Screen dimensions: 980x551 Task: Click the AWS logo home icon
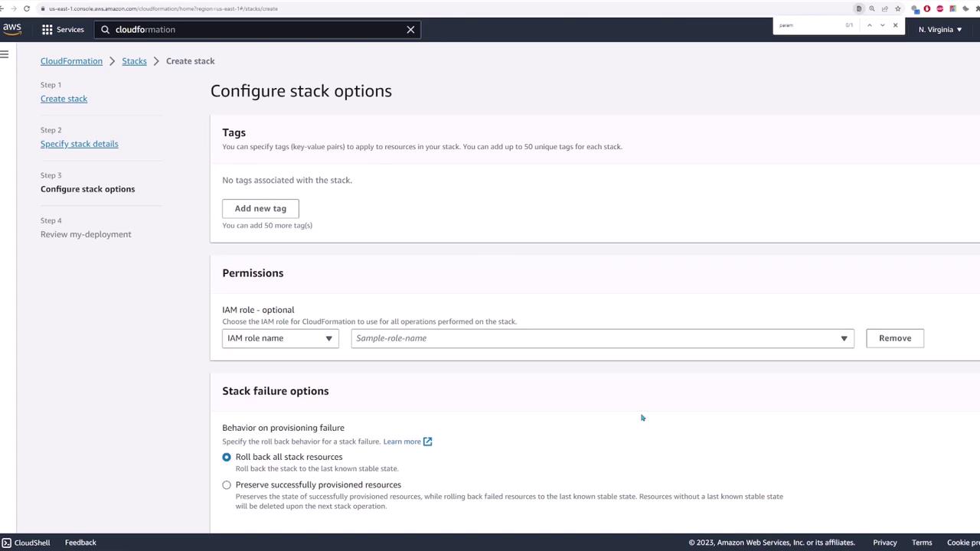click(x=11, y=29)
